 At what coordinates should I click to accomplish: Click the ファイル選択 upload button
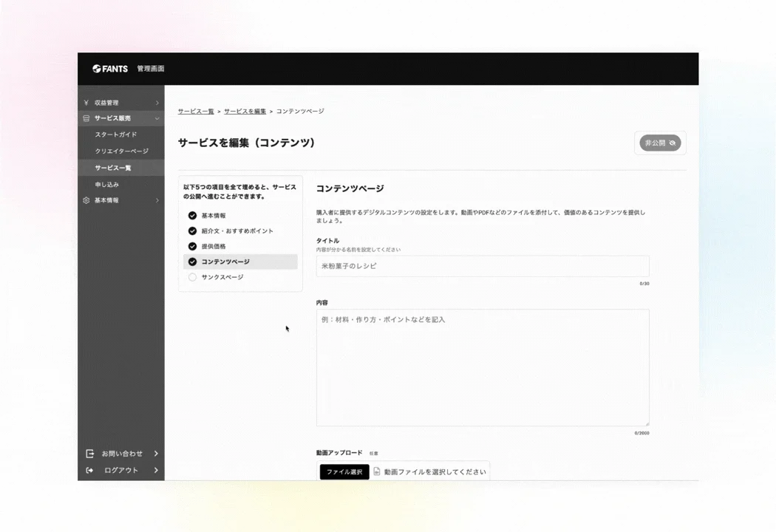pyautogui.click(x=343, y=471)
